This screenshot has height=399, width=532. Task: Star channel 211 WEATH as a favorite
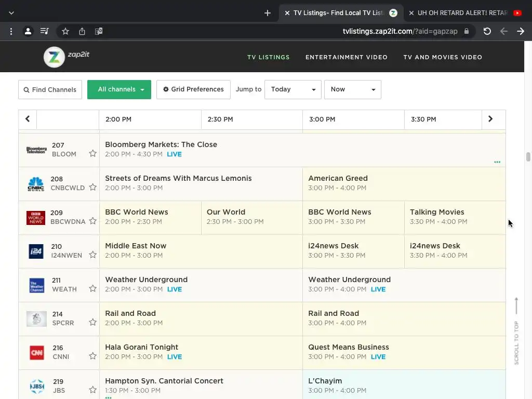pos(92,289)
